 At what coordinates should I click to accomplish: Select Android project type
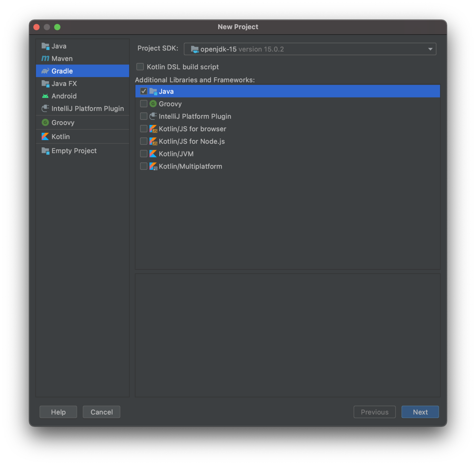pos(83,96)
